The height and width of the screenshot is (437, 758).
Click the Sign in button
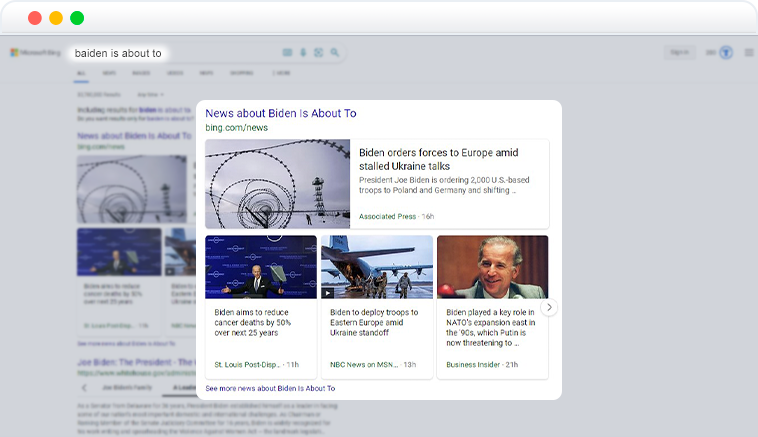point(680,52)
